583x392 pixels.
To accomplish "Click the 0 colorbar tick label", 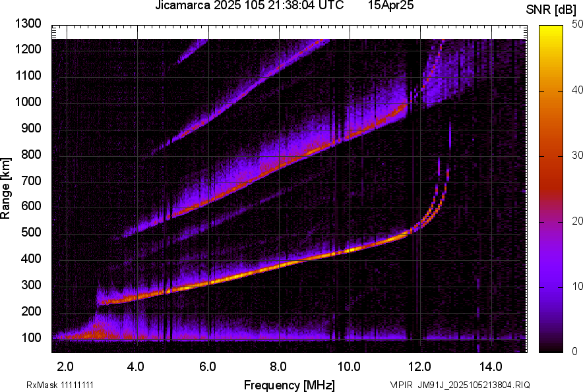I will point(575,351).
